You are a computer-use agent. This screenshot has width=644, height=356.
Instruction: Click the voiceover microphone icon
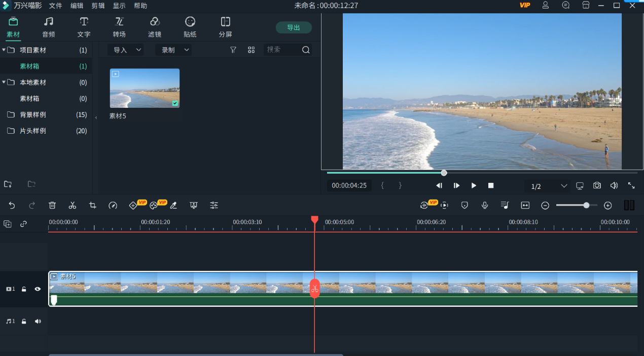(x=485, y=205)
